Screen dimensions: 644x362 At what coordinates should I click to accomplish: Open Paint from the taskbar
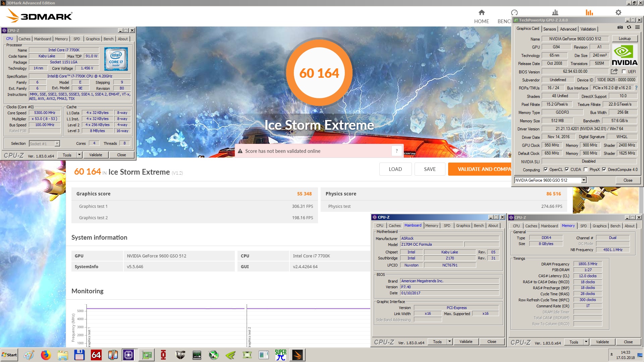click(x=29, y=355)
